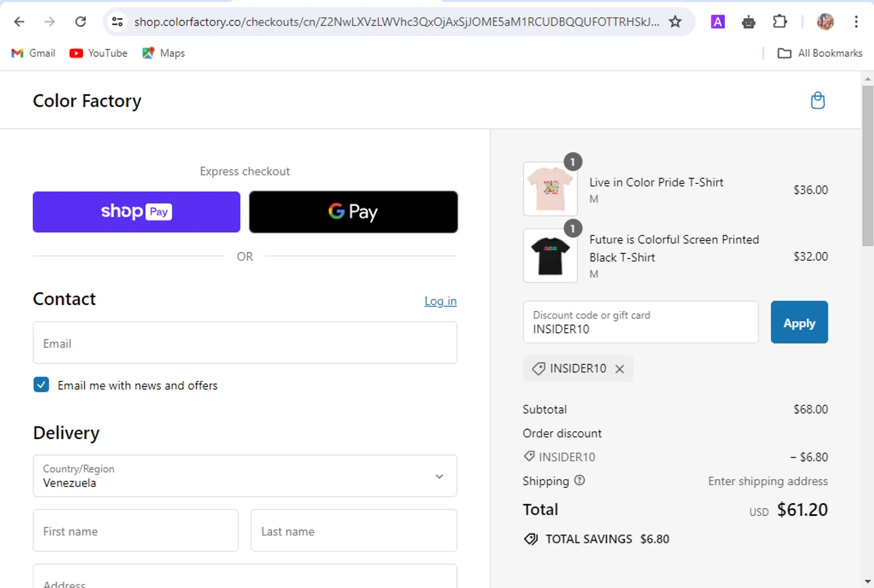Open the robot extension icon
Image resolution: width=874 pixels, height=588 pixels.
[x=749, y=22]
